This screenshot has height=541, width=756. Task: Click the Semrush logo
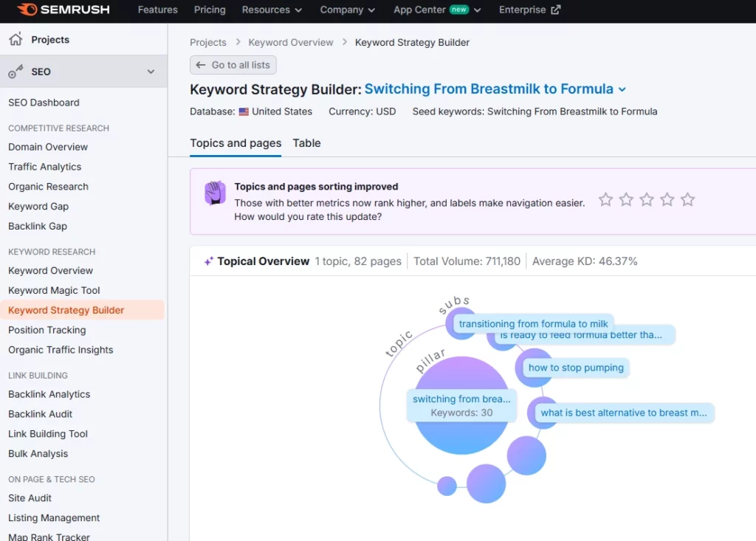63,10
